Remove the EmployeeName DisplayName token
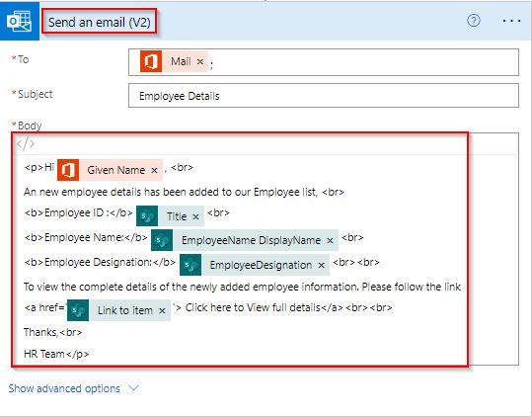The width and height of the screenshot is (532, 417). tap(330, 240)
